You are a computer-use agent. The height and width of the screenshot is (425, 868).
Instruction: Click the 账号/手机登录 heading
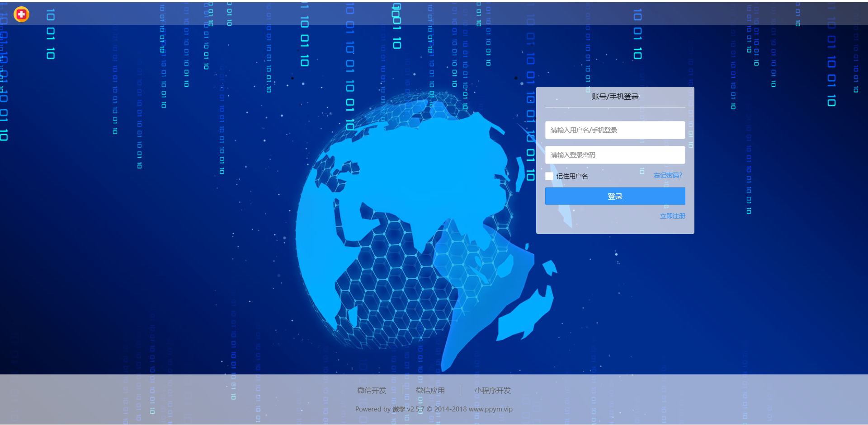[x=615, y=97]
